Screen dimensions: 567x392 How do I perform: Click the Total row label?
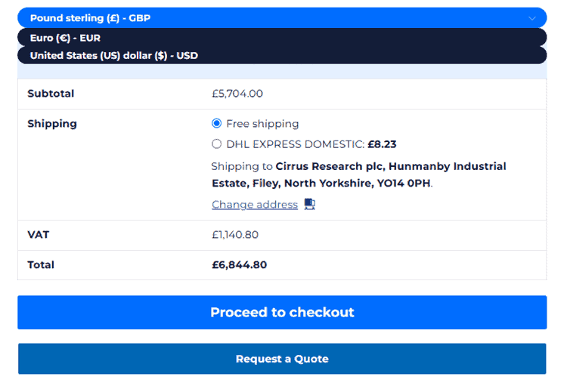(41, 265)
